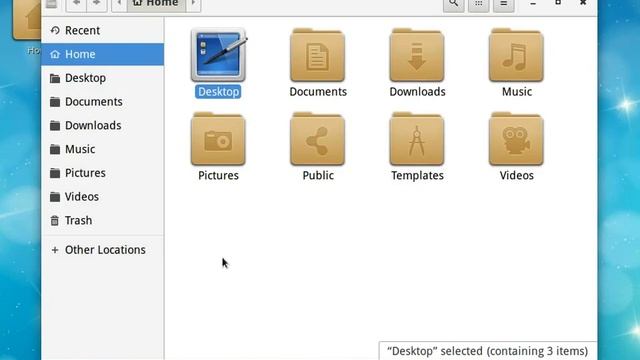The height and width of the screenshot is (360, 640).
Task: Open the Music folder icon in main view
Action: click(516, 56)
